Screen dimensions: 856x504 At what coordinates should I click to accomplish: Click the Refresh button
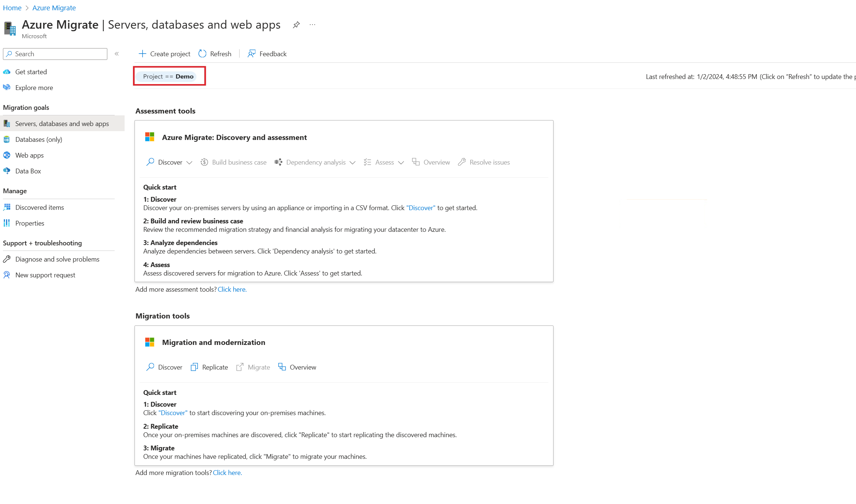coord(215,53)
